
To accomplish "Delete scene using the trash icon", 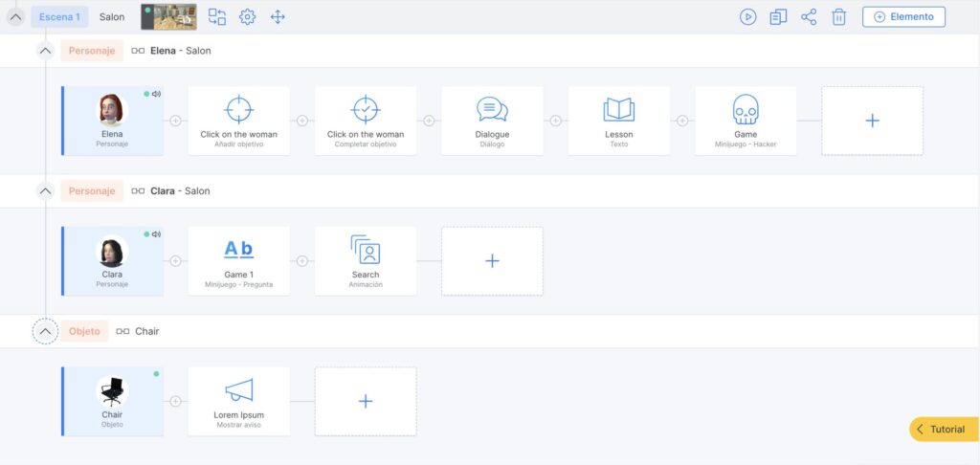I will pos(839,17).
